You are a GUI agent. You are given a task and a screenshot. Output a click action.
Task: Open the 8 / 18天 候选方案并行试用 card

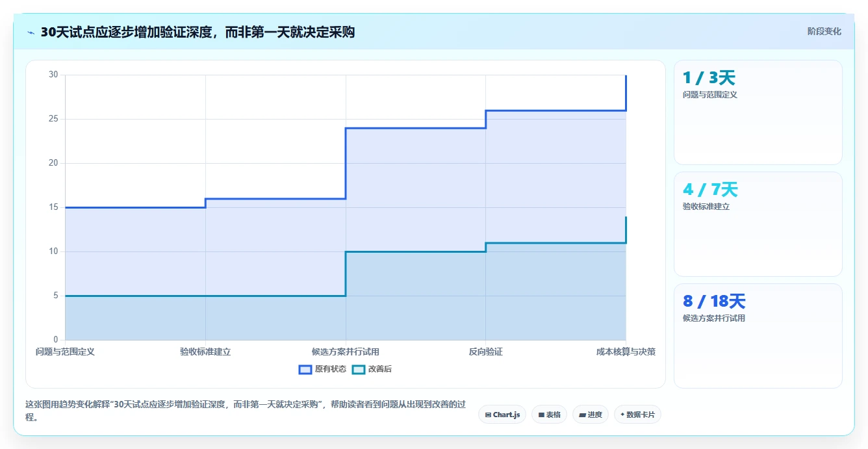coord(758,336)
